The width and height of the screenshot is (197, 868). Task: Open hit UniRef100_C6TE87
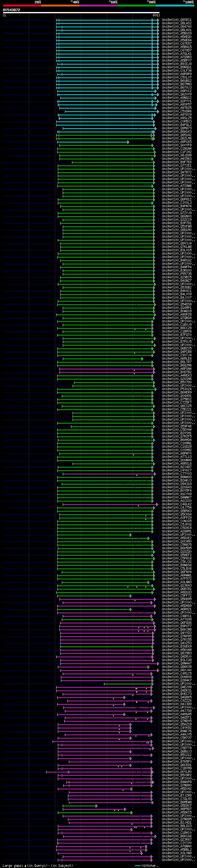click(x=176, y=43)
